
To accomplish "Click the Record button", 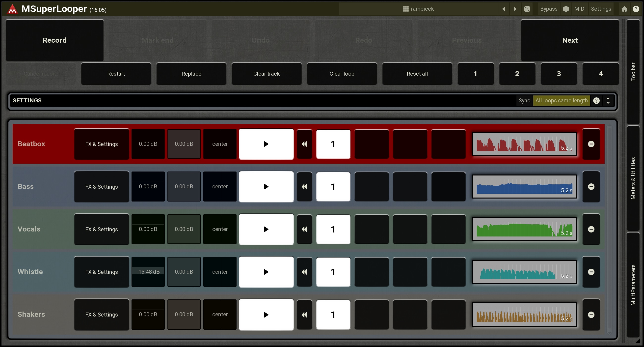I will [54, 40].
